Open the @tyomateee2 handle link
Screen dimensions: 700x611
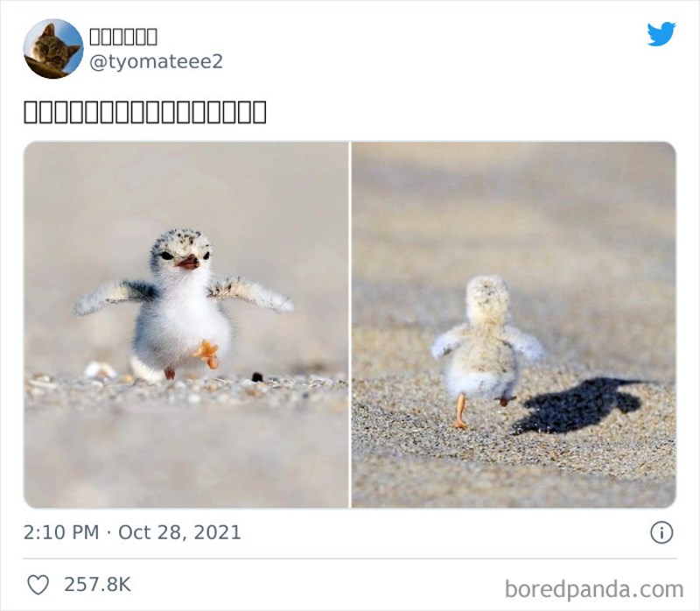click(x=156, y=61)
